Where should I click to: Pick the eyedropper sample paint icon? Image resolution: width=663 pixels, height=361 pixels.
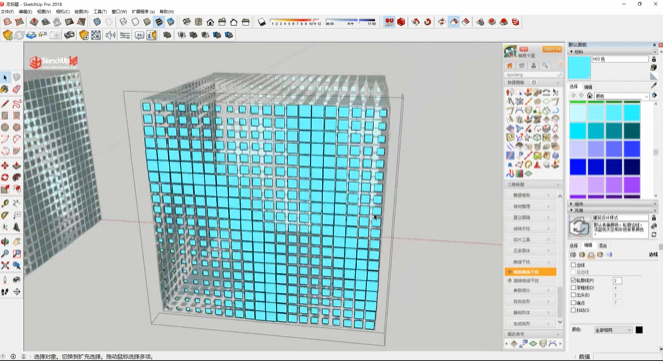point(654,86)
